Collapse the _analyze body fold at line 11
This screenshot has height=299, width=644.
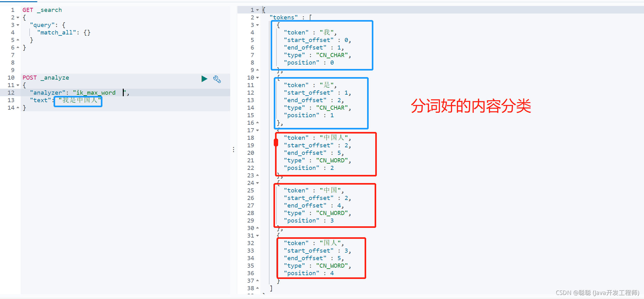18,85
